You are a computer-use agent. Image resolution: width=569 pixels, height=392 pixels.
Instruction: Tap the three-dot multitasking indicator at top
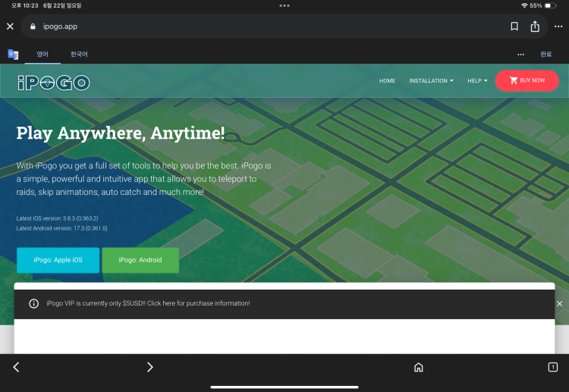[x=284, y=5]
